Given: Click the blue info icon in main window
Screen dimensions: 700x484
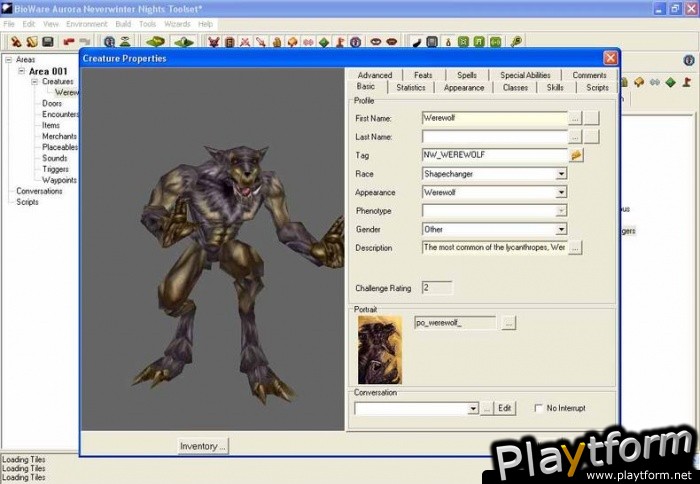Looking at the screenshot, I should (688, 60).
